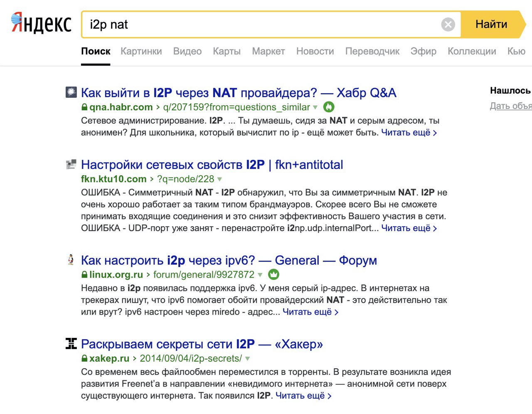Open result 'Как выйти в I2P через NAT провайдера'

[239, 93]
